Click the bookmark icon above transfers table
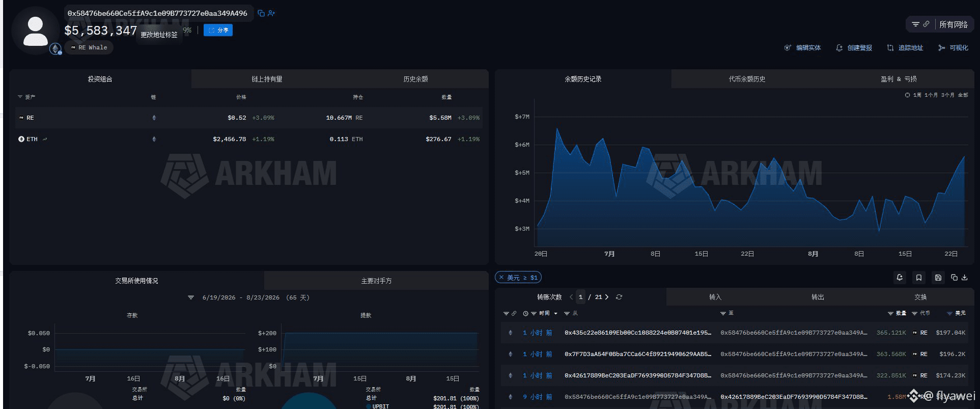This screenshot has height=409, width=980. pyautogui.click(x=919, y=278)
